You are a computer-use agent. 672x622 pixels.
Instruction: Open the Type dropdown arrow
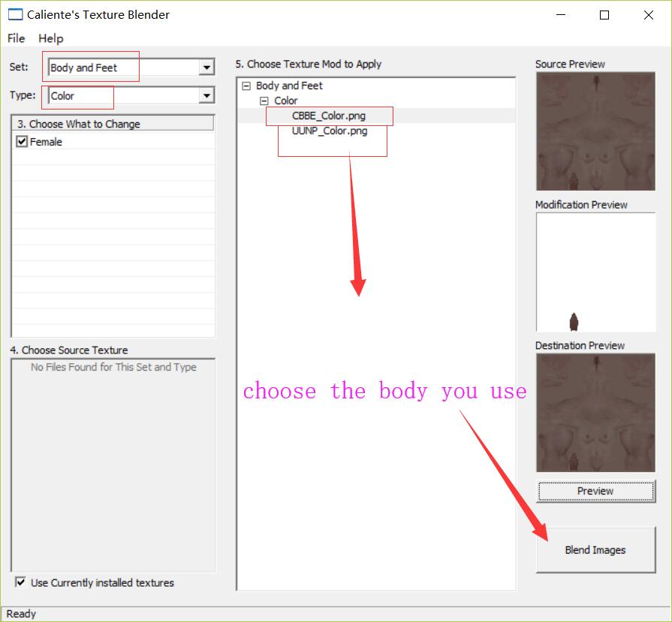(206, 95)
